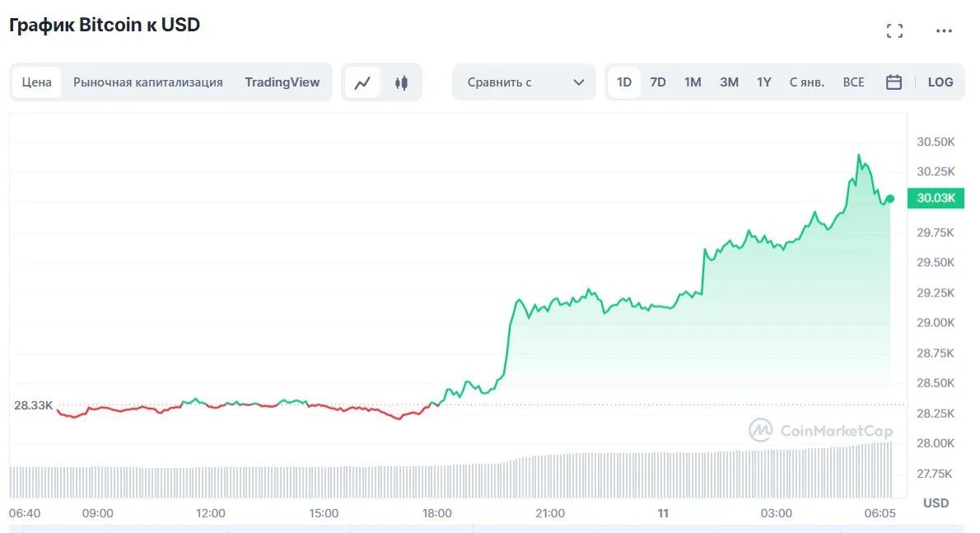Screen dimensions: 980x533
Task: Show the 1M time range
Action: (x=693, y=82)
